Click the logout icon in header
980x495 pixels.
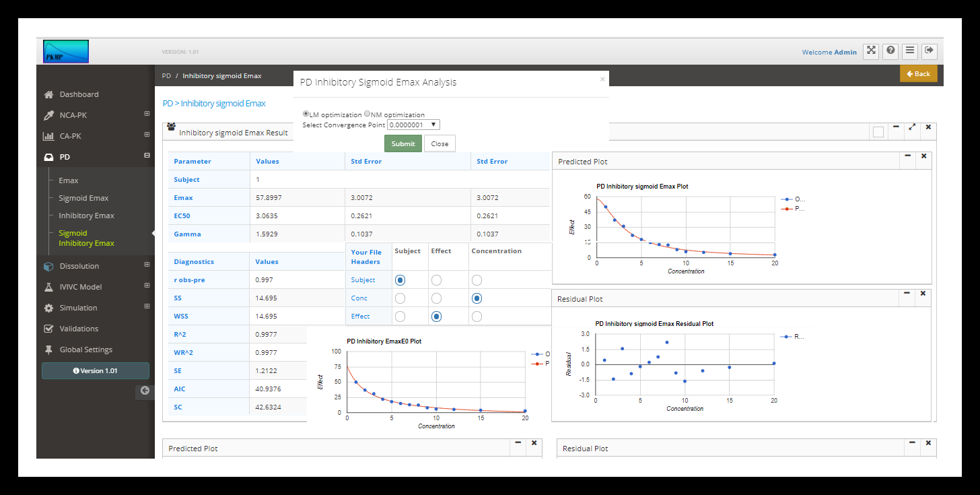click(929, 51)
